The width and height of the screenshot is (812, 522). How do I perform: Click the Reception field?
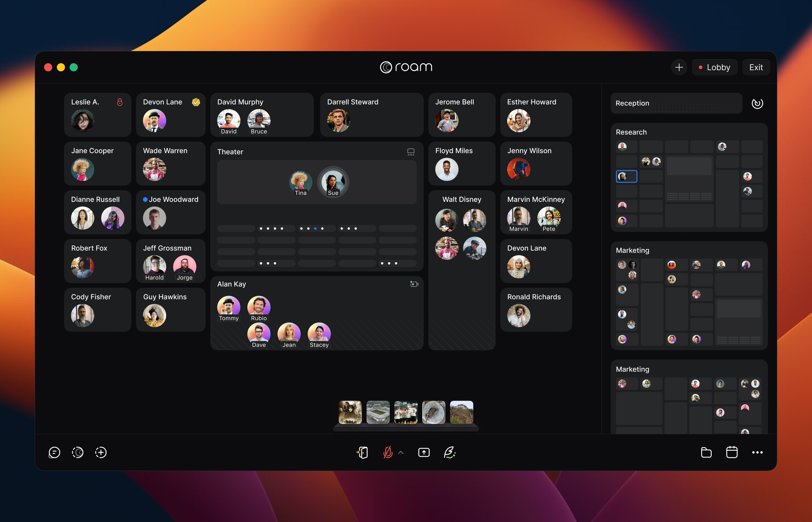676,103
